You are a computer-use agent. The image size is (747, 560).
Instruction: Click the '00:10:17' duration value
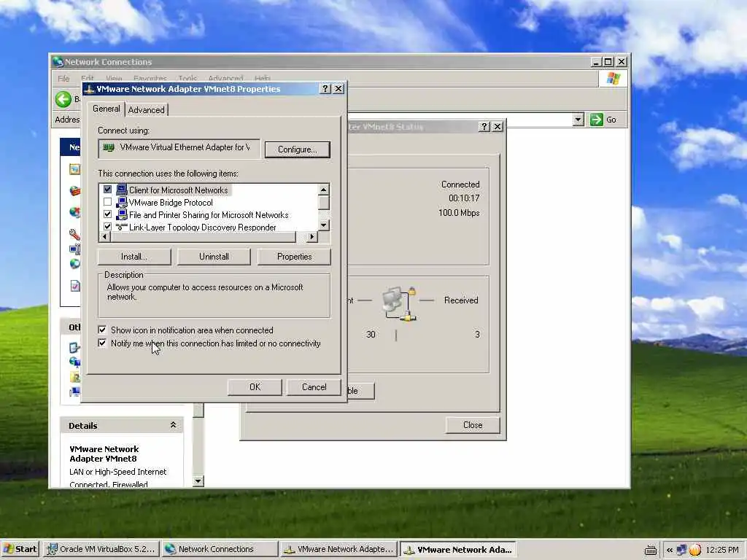click(464, 198)
